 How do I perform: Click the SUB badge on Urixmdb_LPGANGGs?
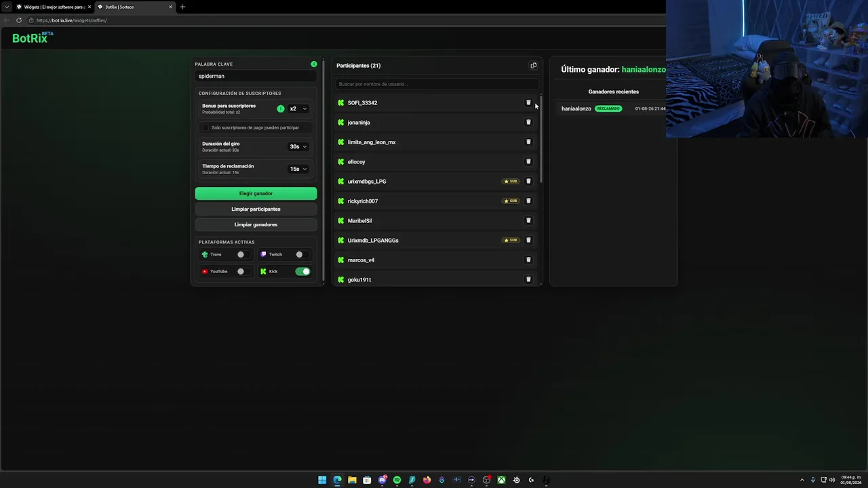coord(511,241)
